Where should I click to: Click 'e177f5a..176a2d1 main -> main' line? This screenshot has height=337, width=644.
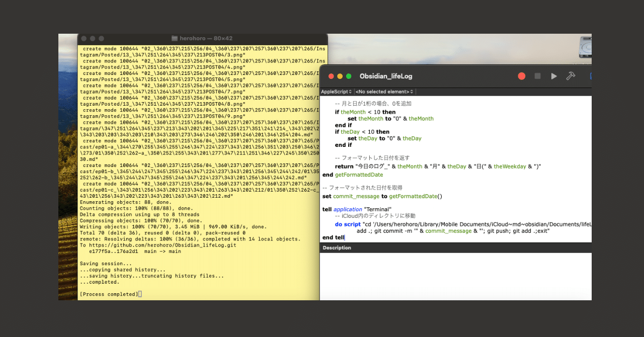pyautogui.click(x=135, y=251)
